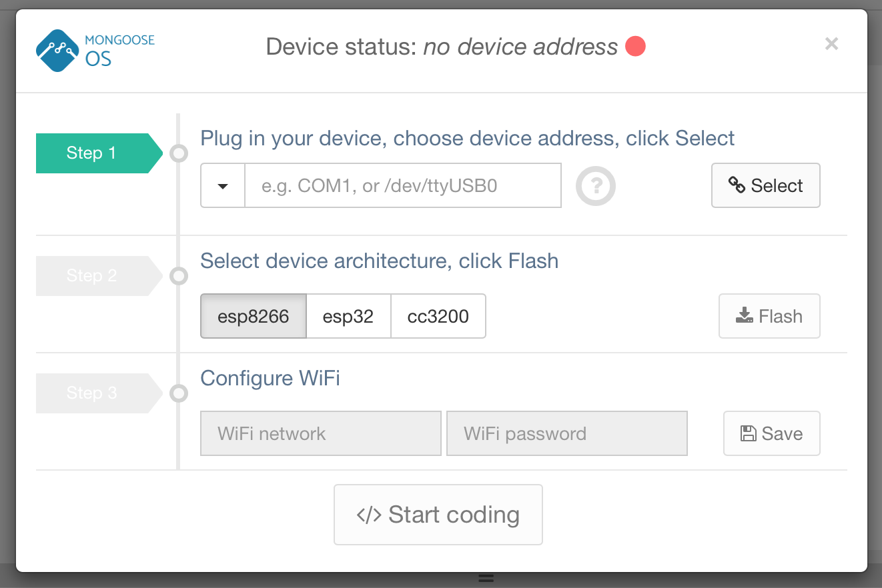The width and height of the screenshot is (882, 588).
Task: Click the Step 1 green arrow label
Action: (99, 153)
